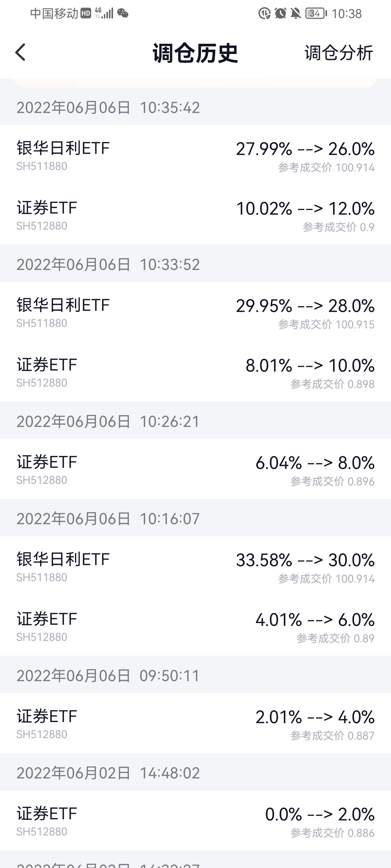Tap the HD network indicator icon

86,14
